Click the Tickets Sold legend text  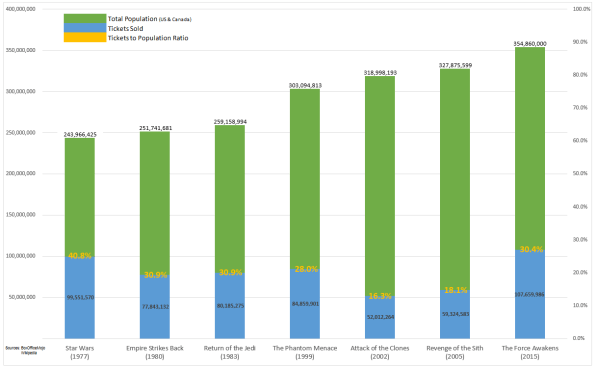125,29
